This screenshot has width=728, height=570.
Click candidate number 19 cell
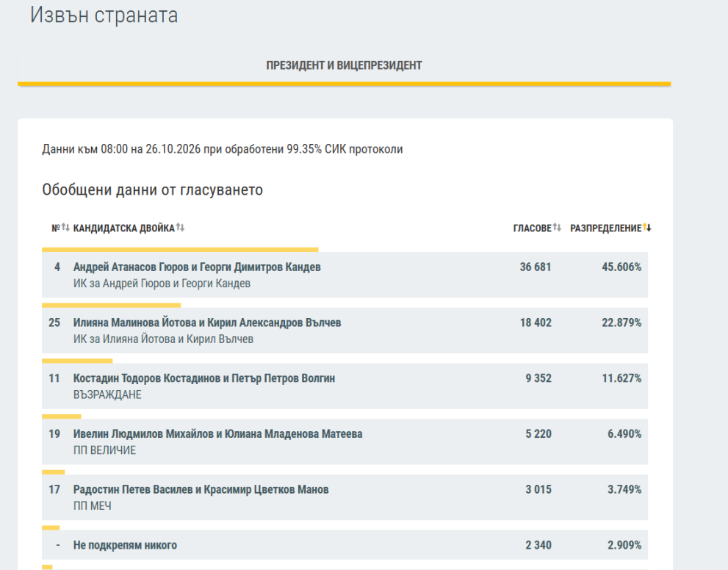click(x=54, y=434)
